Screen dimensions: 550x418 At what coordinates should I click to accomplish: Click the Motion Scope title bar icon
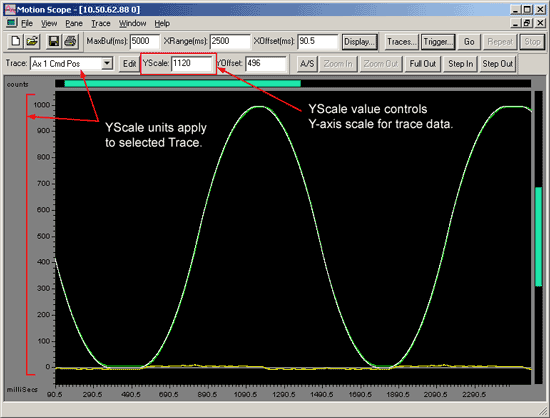pyautogui.click(x=10, y=9)
